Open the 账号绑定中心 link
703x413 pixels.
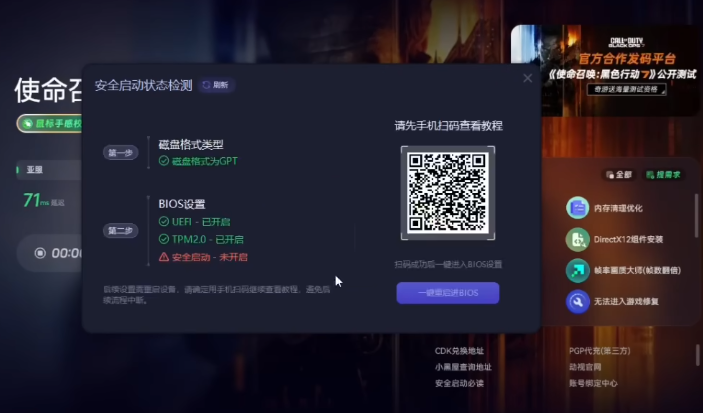pyautogui.click(x=593, y=383)
